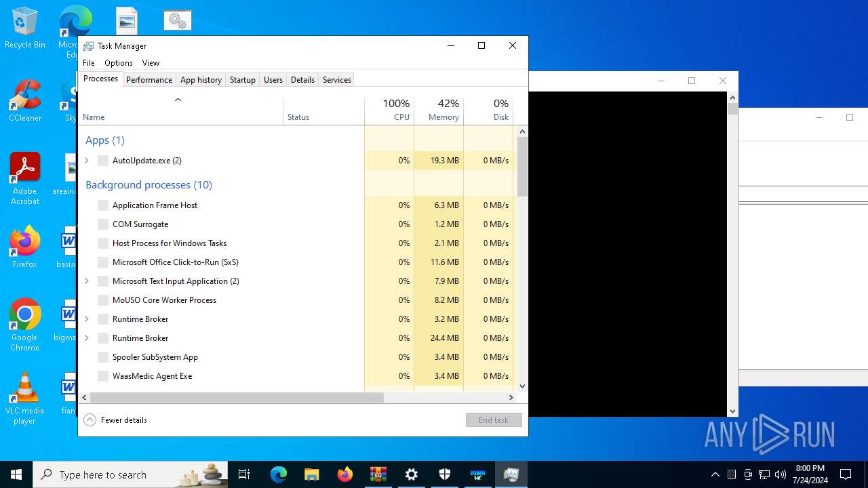The image size is (868, 488).
Task: Open CCleaner desktop shortcut
Action: (x=25, y=101)
